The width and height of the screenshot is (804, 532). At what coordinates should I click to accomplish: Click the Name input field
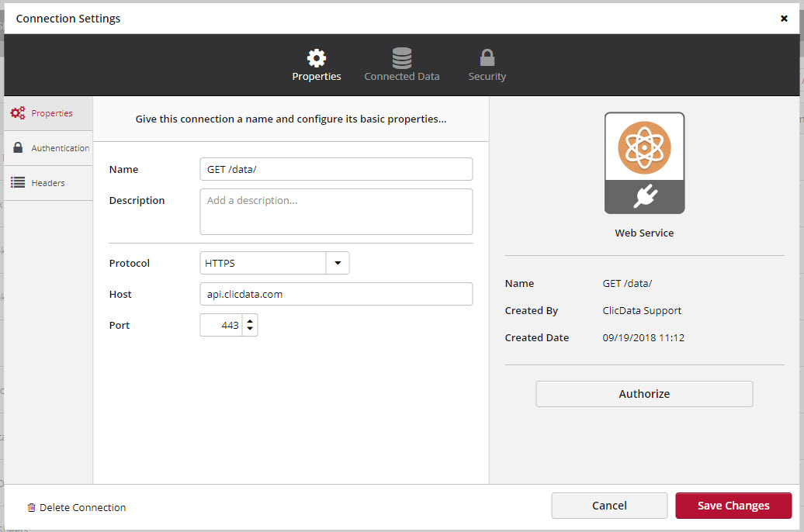pyautogui.click(x=336, y=169)
